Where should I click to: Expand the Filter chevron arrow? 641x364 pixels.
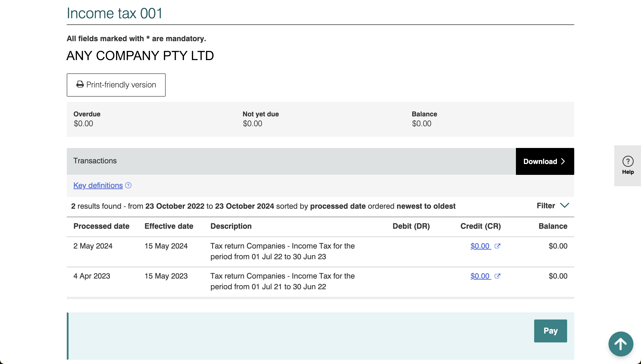tap(564, 206)
